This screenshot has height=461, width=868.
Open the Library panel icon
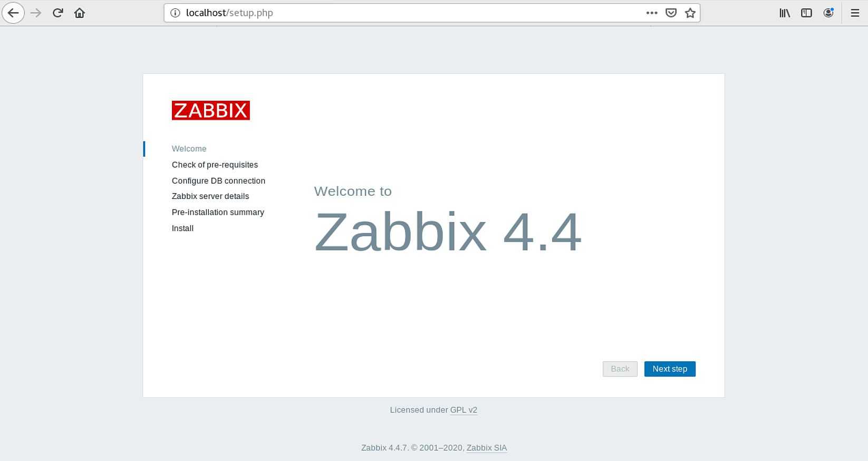pos(785,13)
